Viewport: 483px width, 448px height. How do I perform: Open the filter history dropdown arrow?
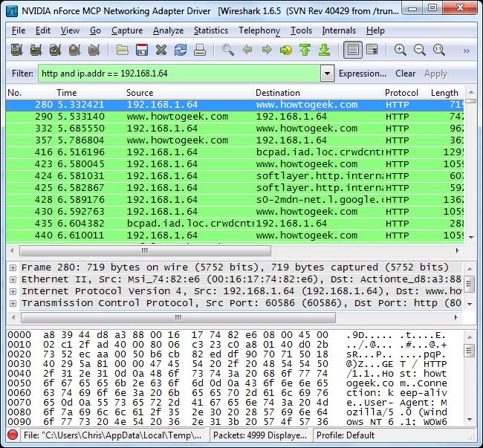click(x=327, y=74)
